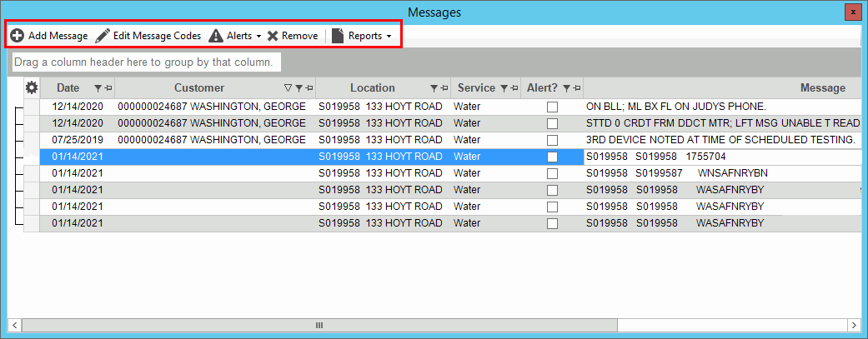Click the Remove label in toolbar
This screenshot has height=339, width=868.
click(x=299, y=36)
